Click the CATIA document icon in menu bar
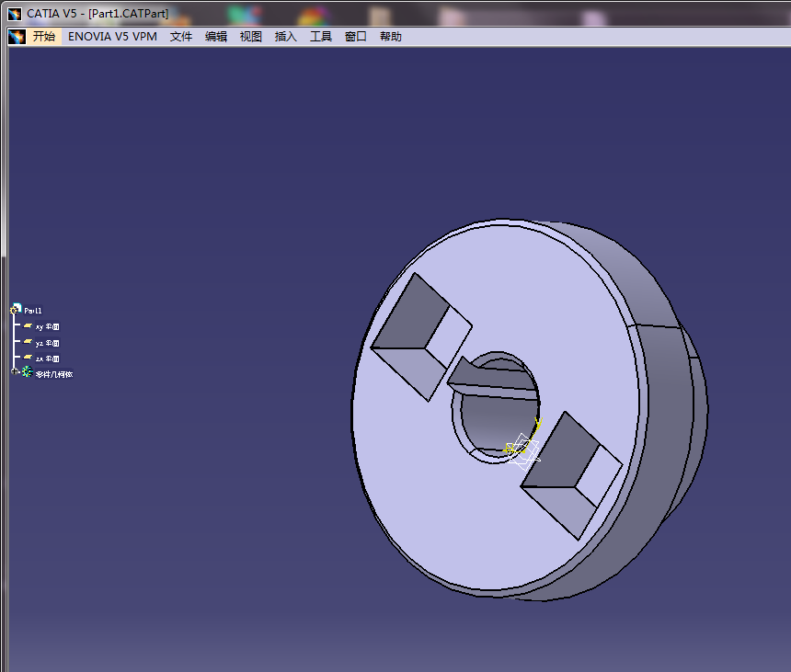The image size is (791, 672). coord(17,37)
